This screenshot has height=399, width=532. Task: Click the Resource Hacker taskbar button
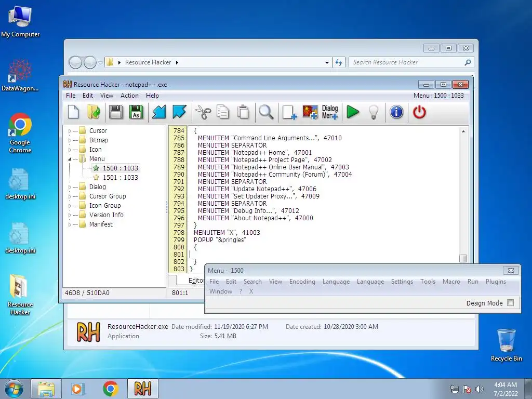click(142, 389)
